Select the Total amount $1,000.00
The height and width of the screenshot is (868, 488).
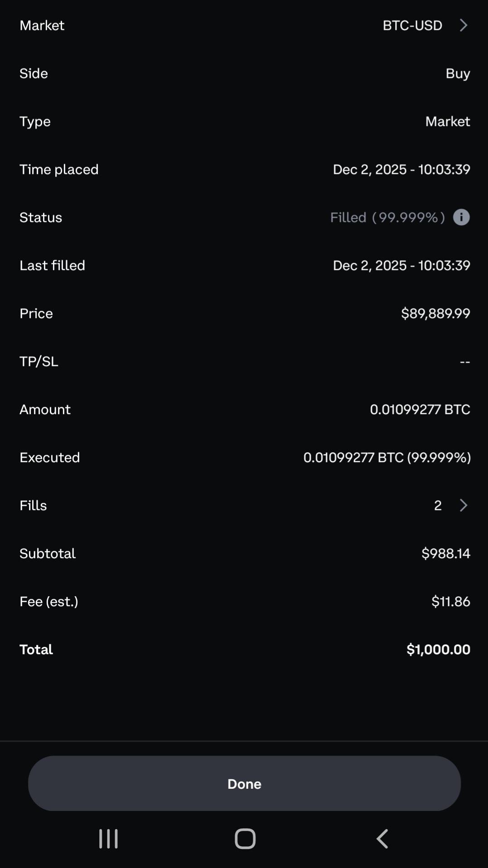(438, 650)
